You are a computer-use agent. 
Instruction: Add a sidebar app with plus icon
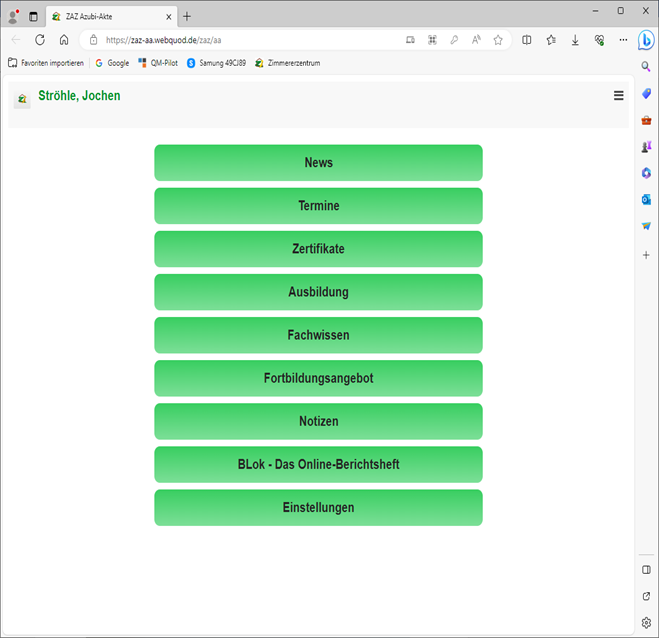pos(646,255)
